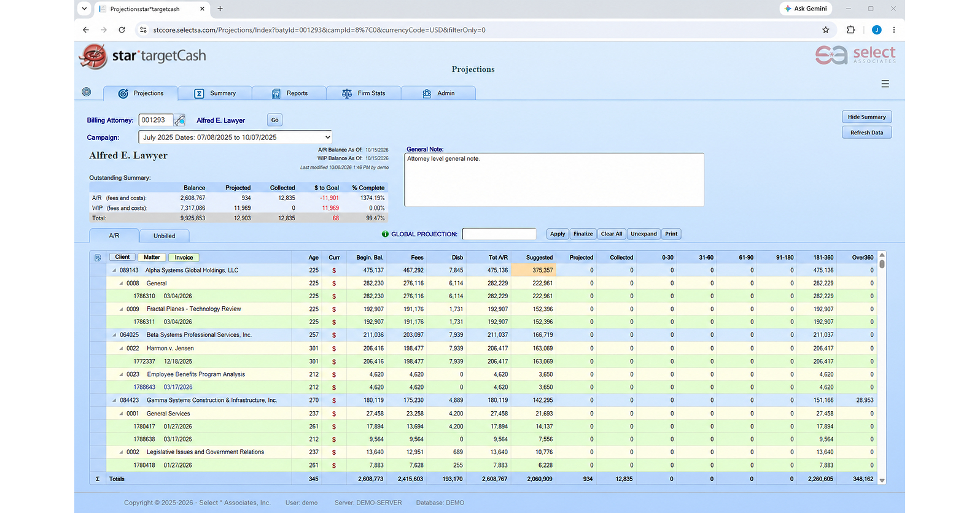This screenshot has height=513, width=980.
Task: View site information icon in address bar
Action: (x=143, y=29)
